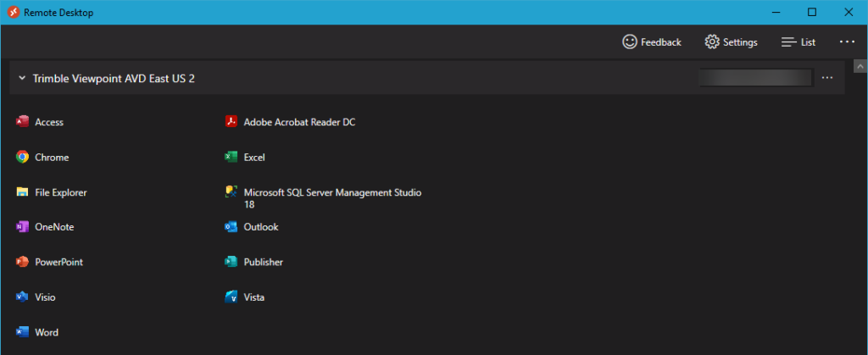The image size is (868, 355).
Task: Click the Word text label
Action: 47,333
